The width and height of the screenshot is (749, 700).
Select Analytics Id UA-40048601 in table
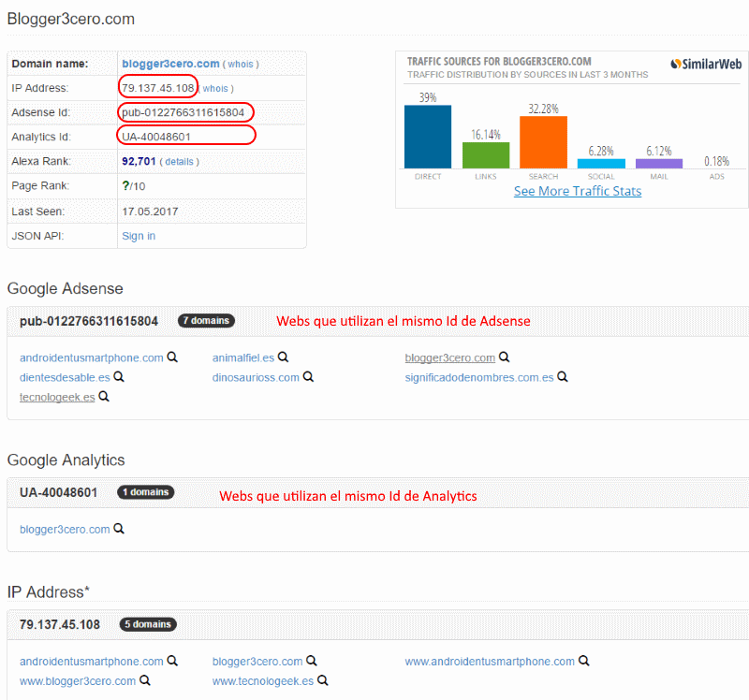tap(156, 137)
